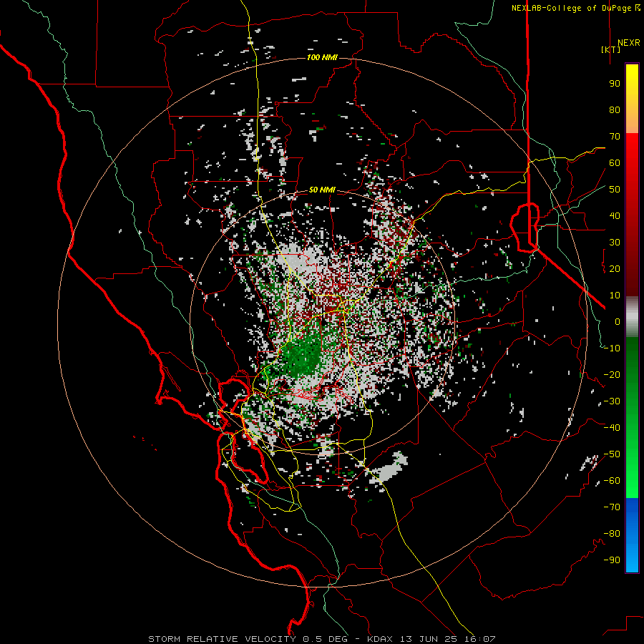Click the 0 value on the velocity scale
This screenshot has height=644, width=644.
(x=618, y=321)
